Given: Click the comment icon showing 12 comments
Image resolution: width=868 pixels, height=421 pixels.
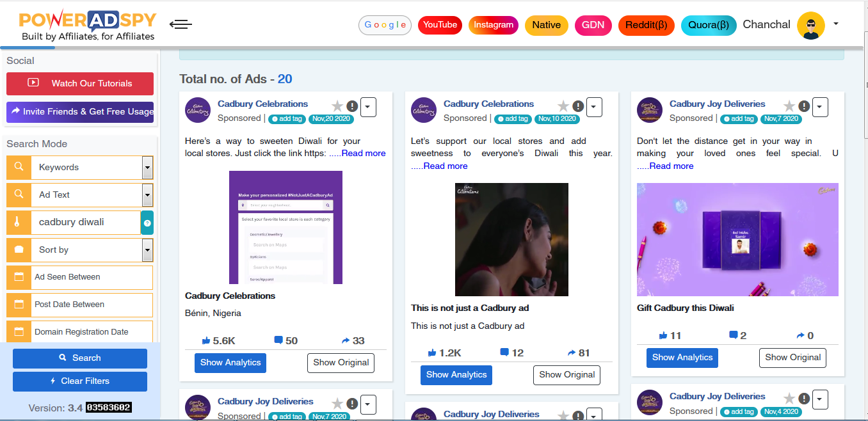Looking at the screenshot, I should pyautogui.click(x=504, y=353).
